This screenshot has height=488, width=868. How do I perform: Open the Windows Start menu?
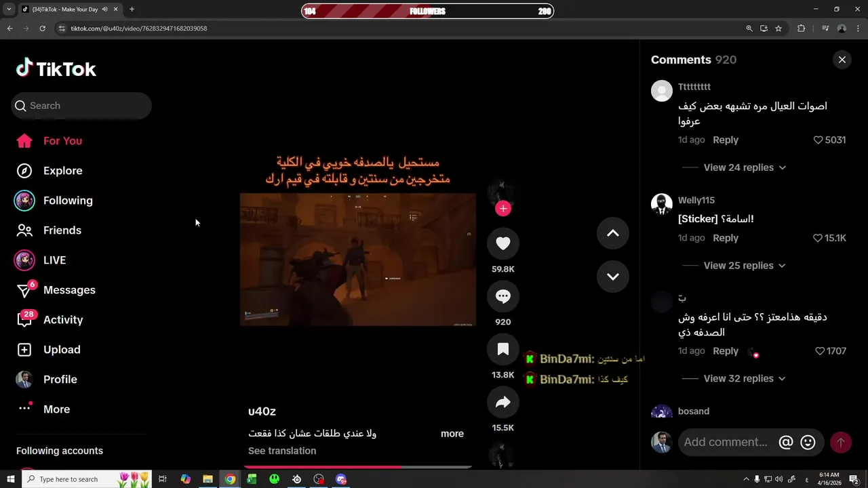click(10, 479)
